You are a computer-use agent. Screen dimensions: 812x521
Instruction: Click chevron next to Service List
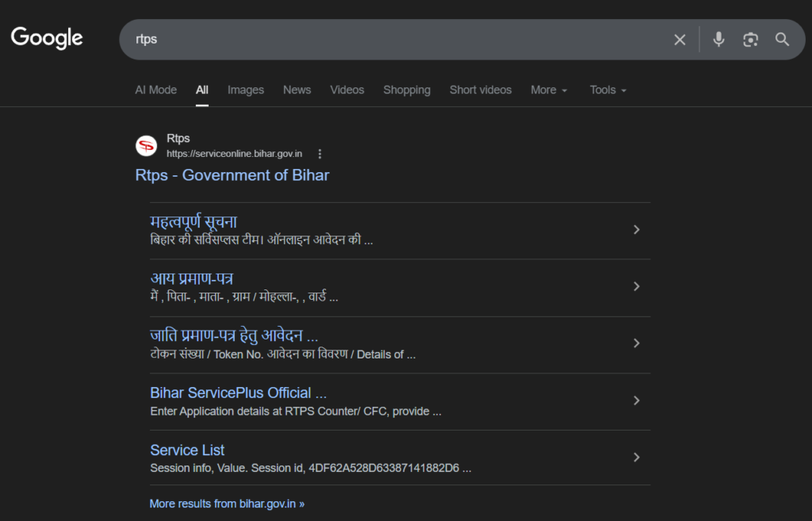(x=636, y=458)
